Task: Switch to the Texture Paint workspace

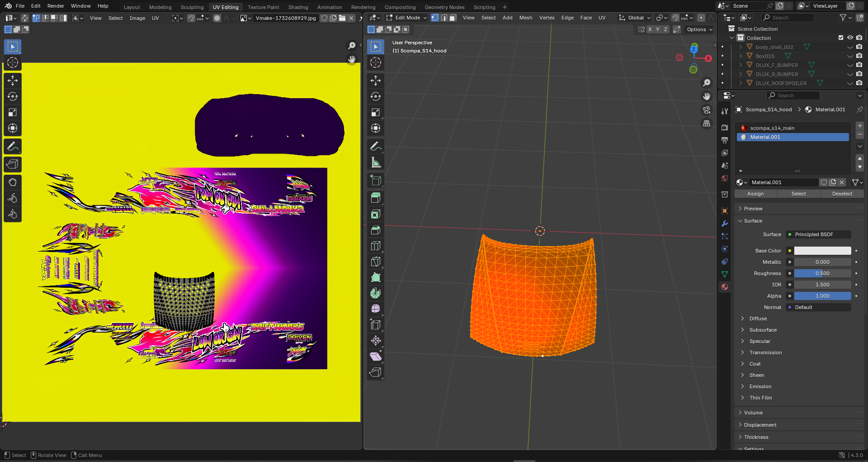Action: pyautogui.click(x=263, y=7)
